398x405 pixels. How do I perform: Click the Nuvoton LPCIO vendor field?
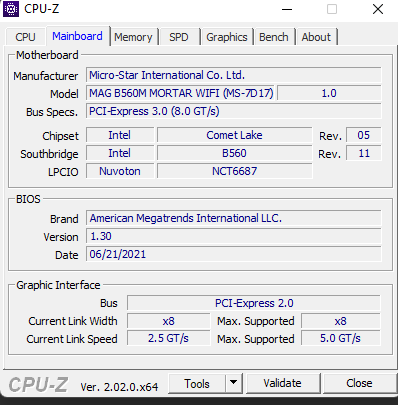coord(120,171)
